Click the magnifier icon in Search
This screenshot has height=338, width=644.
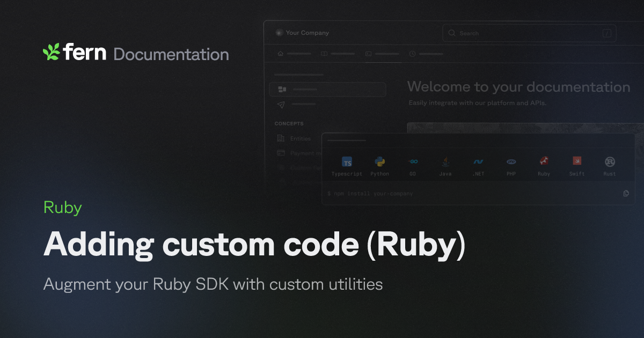(452, 33)
